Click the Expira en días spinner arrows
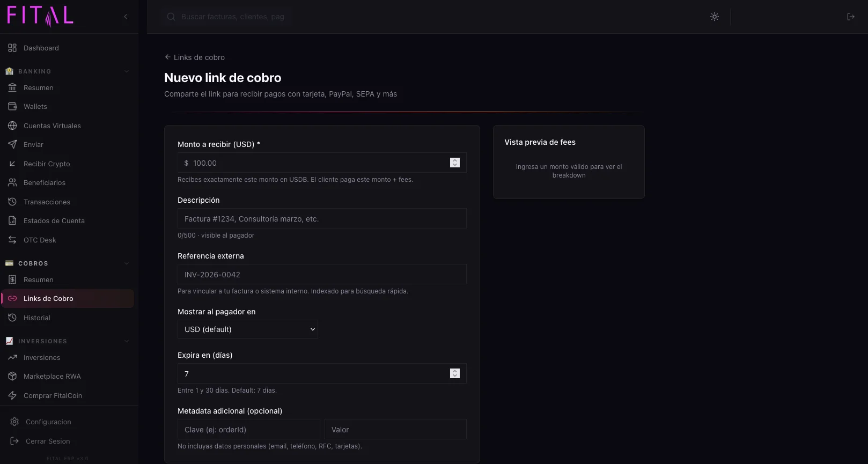 tap(455, 373)
